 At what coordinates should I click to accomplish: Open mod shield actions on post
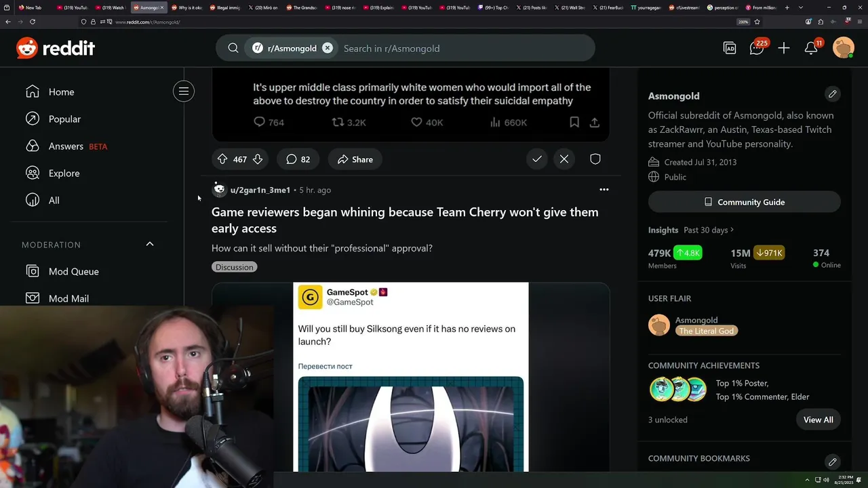pyautogui.click(x=595, y=159)
